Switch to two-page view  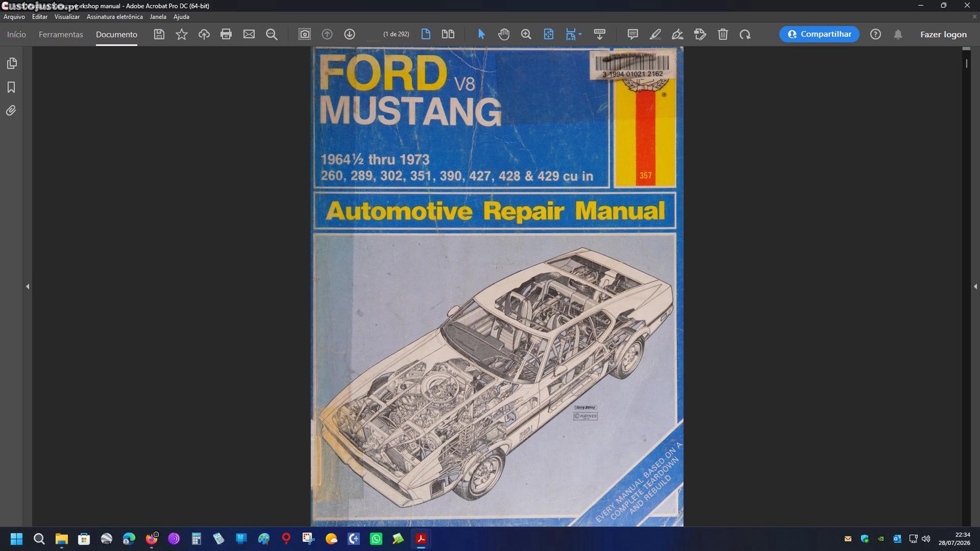448,34
